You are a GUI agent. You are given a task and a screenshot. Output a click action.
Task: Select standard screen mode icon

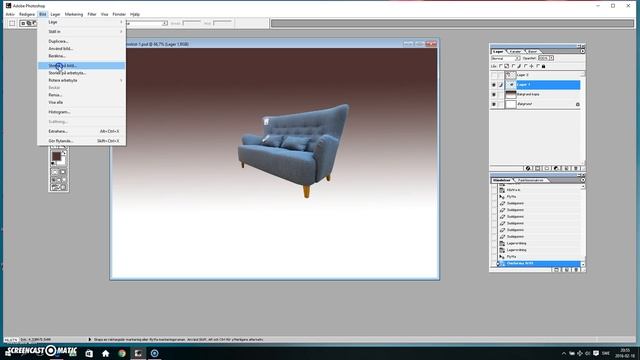point(53,180)
